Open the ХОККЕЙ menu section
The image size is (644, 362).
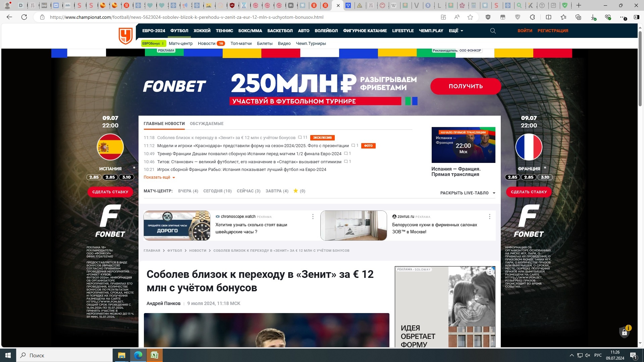pyautogui.click(x=202, y=31)
